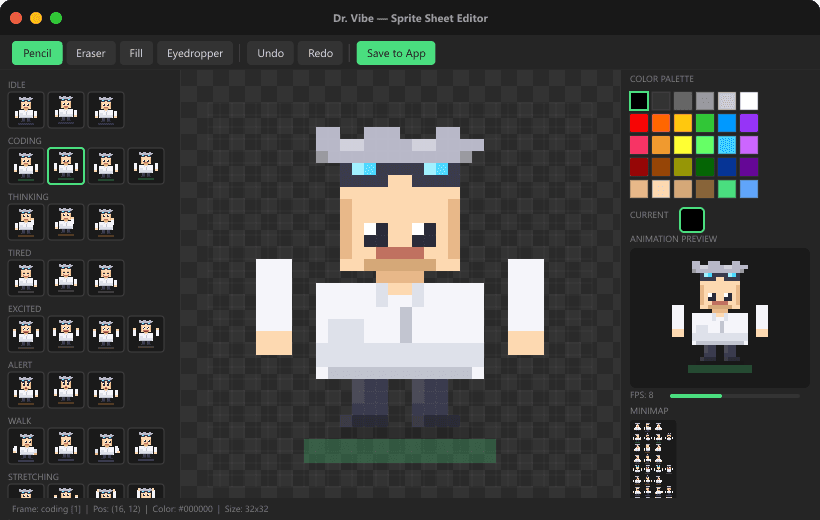
Task: Select the fourth WALK frame
Action: (146, 446)
